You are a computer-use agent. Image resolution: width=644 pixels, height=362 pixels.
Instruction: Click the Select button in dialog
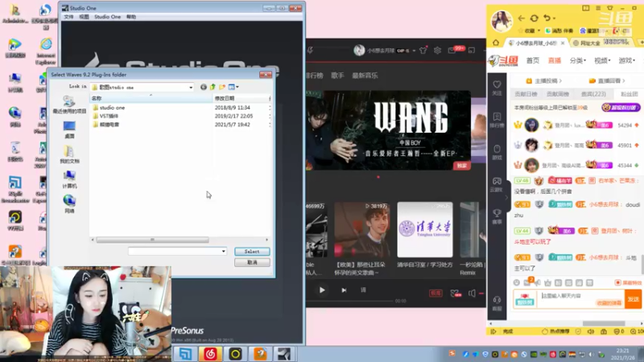point(252,251)
